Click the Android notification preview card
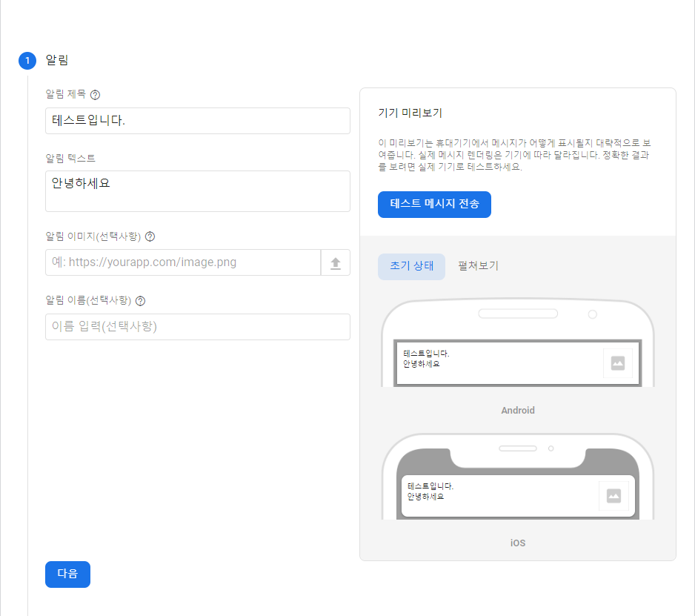 [518, 363]
